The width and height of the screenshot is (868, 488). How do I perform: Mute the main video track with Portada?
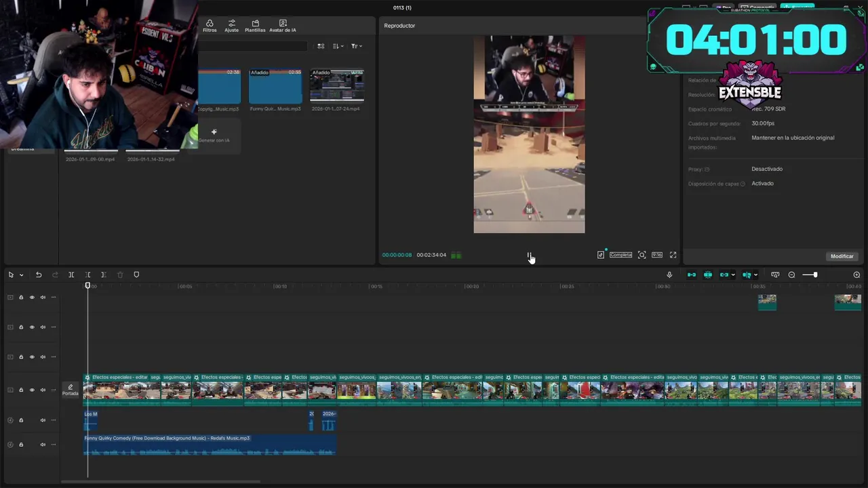click(x=43, y=390)
